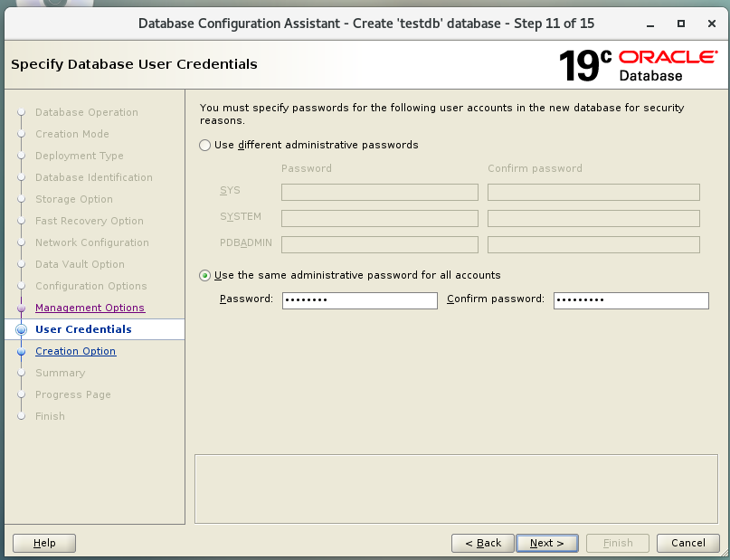Click the Oracle Database 19c logo
The width and height of the screenshot is (730, 560).
click(x=638, y=65)
